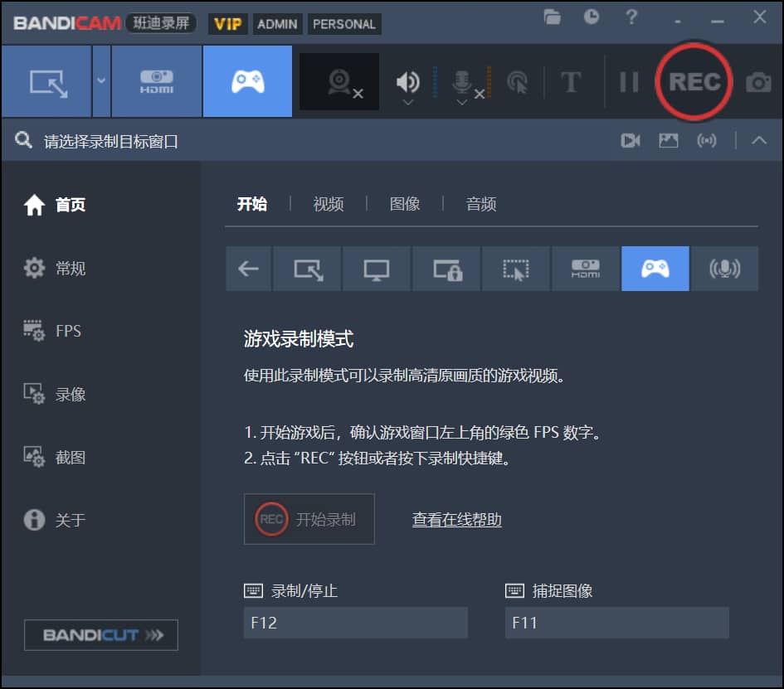Take a screenshot with the camera icon
Viewport: 784px width, 689px height.
[760, 81]
